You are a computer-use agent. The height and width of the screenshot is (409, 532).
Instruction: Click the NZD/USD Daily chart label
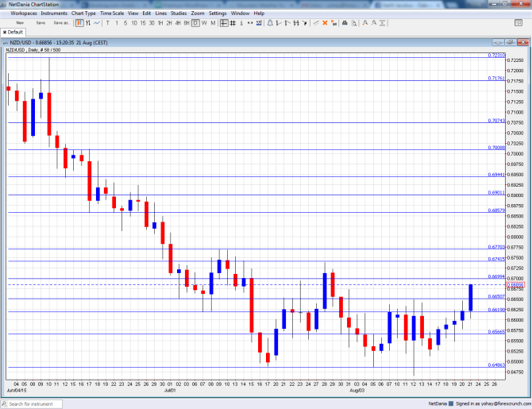tap(33, 50)
